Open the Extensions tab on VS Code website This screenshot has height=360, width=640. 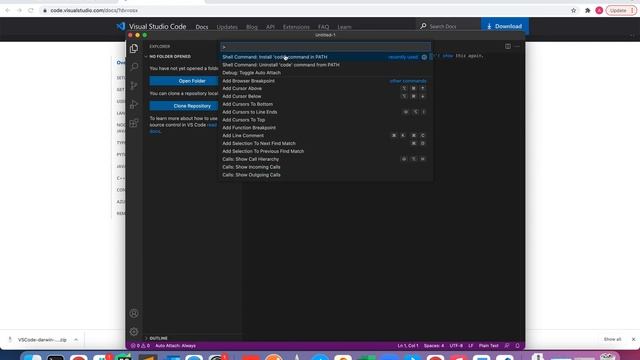click(296, 27)
